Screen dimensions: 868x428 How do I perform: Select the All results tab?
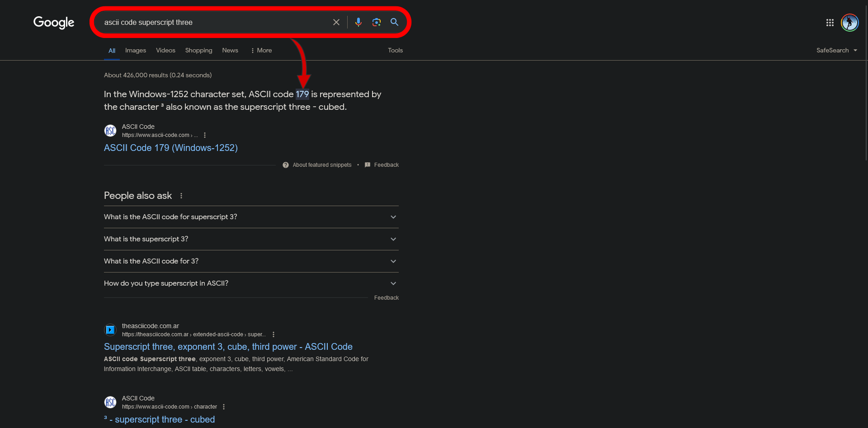point(112,51)
